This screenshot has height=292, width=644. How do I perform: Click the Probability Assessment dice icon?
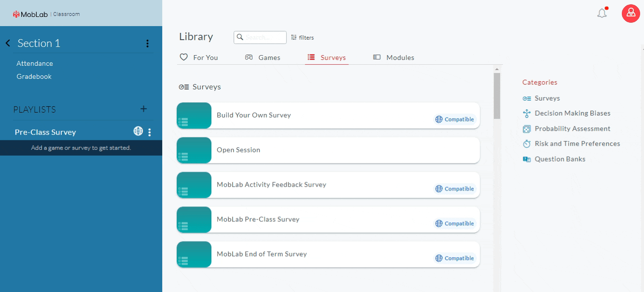[527, 129]
